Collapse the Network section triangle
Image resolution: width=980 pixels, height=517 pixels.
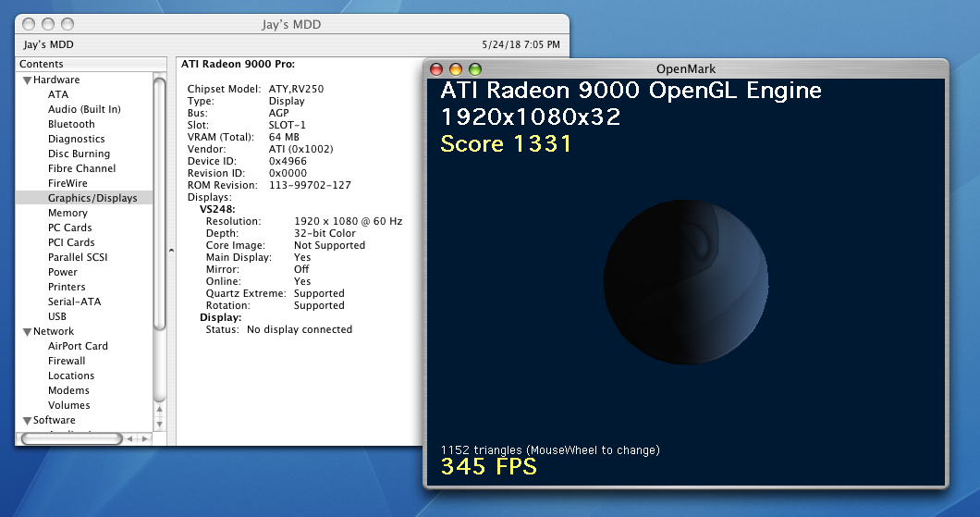tap(27, 332)
